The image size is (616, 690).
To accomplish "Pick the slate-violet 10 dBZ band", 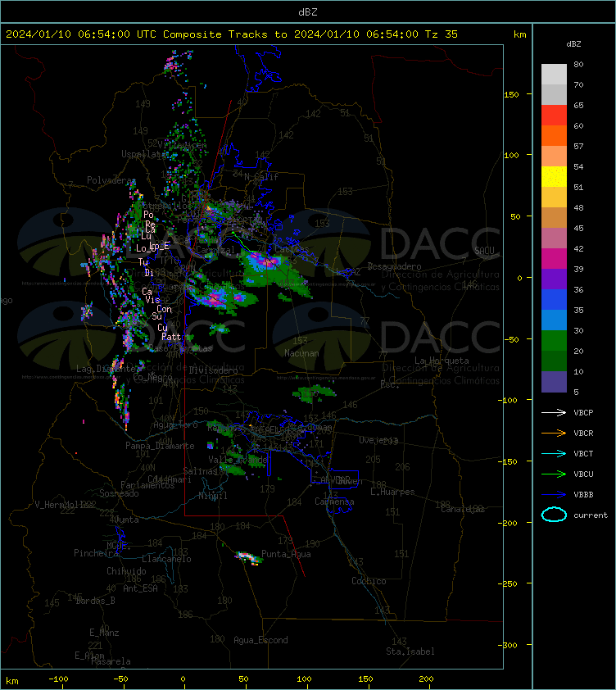I will 554,382.
